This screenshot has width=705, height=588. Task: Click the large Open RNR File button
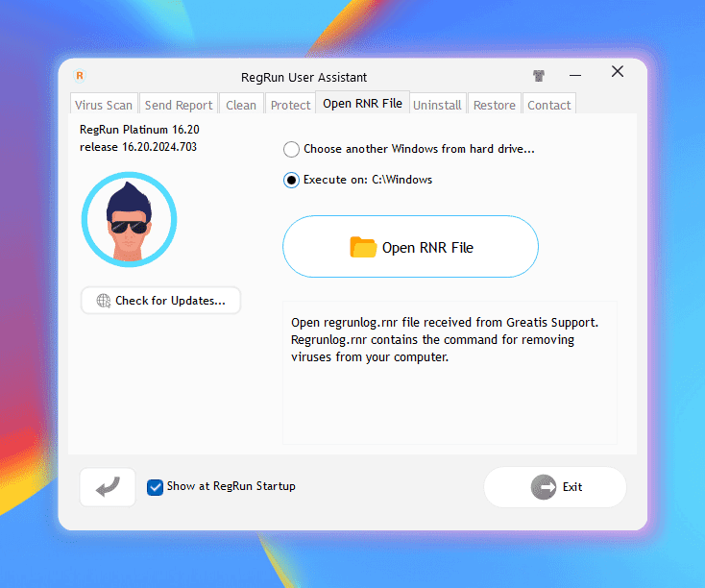[x=410, y=247]
